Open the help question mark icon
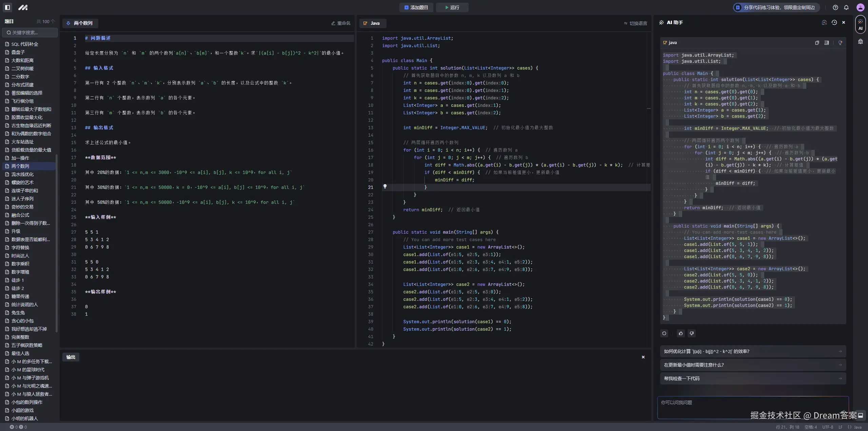This screenshot has height=431, width=868. tap(835, 7)
